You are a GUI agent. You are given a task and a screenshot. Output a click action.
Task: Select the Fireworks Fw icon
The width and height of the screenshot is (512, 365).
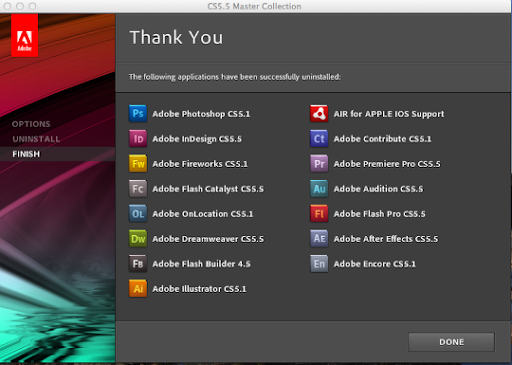tap(138, 164)
